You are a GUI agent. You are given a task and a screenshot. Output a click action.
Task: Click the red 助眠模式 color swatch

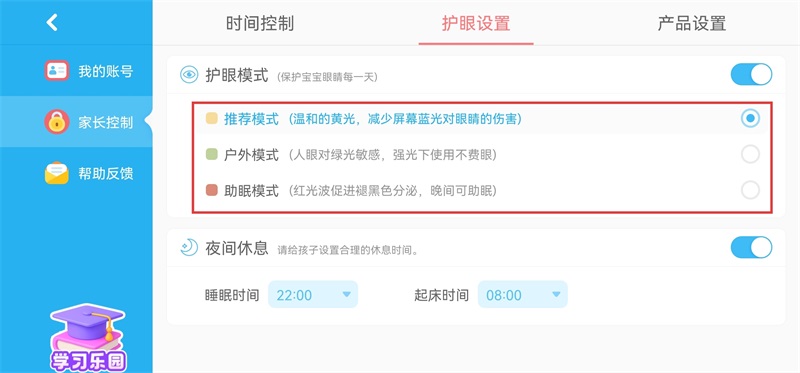click(x=211, y=191)
